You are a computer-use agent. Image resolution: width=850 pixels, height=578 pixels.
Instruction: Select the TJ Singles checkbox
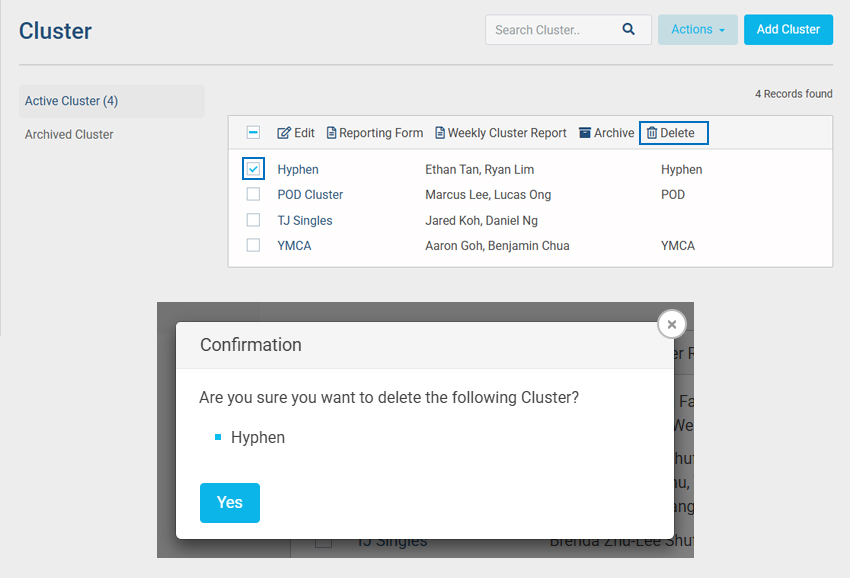254,220
